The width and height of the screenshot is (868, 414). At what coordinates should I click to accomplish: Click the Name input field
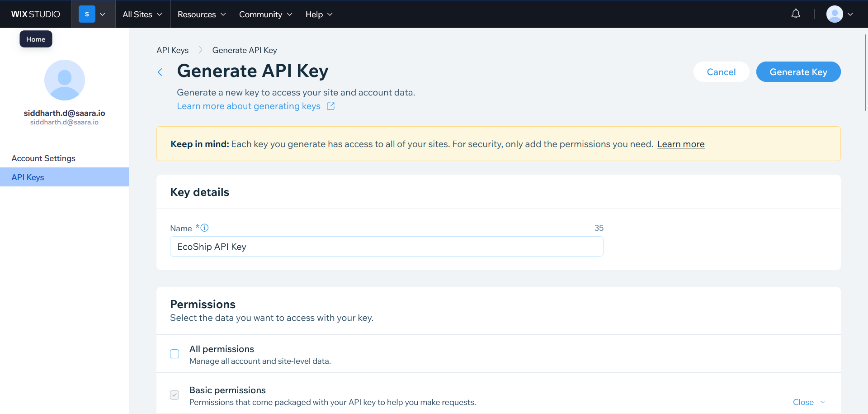coord(387,247)
